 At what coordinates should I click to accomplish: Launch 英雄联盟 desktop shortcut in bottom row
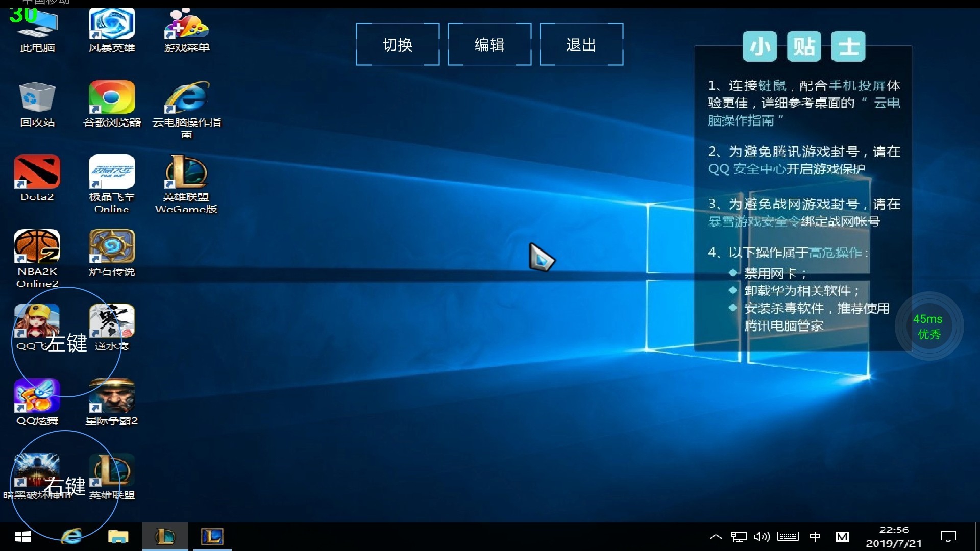coord(112,477)
